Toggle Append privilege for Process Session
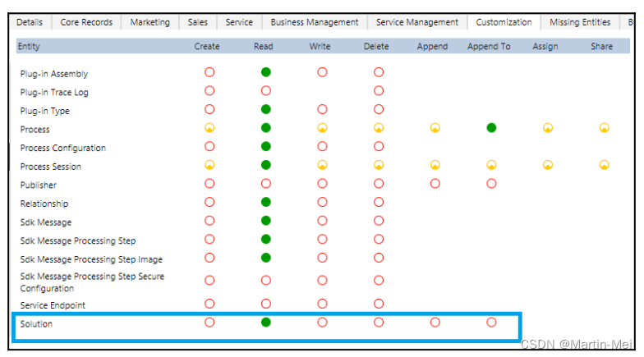The height and width of the screenshot is (357, 644). pos(435,165)
